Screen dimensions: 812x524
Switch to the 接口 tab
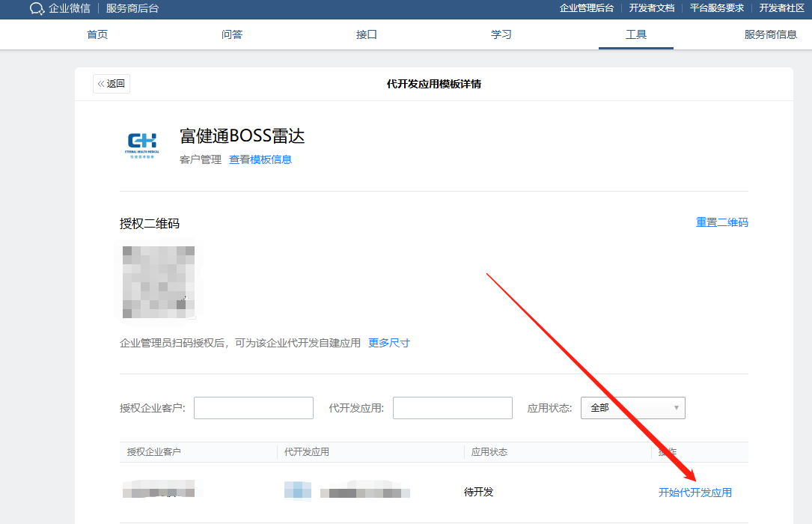point(367,34)
